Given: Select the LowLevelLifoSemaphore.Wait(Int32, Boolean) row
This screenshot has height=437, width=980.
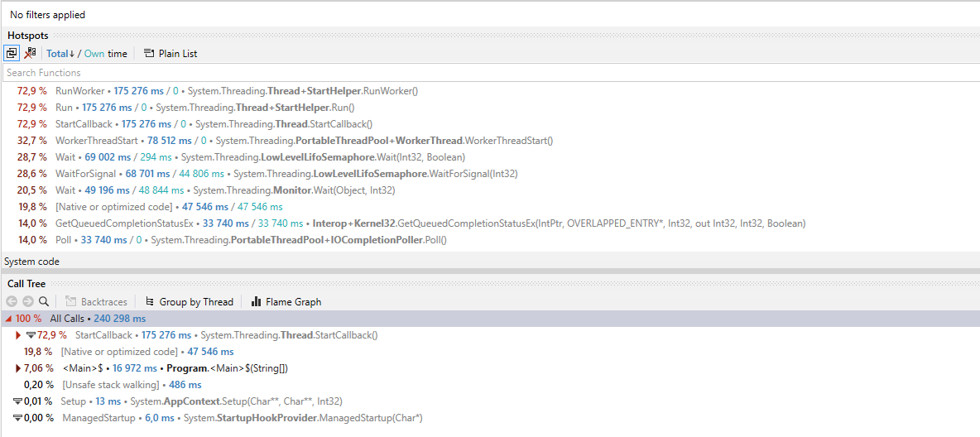Looking at the screenshot, I should click(x=490, y=157).
